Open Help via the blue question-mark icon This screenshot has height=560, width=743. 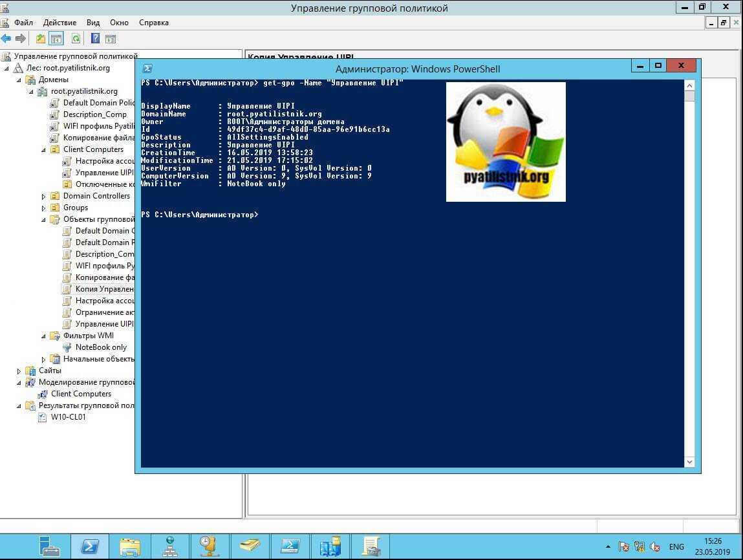tap(96, 39)
